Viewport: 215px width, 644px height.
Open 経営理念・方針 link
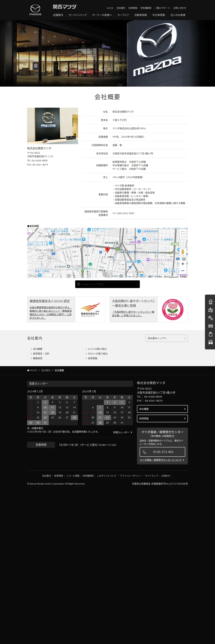pyautogui.click(x=41, y=353)
